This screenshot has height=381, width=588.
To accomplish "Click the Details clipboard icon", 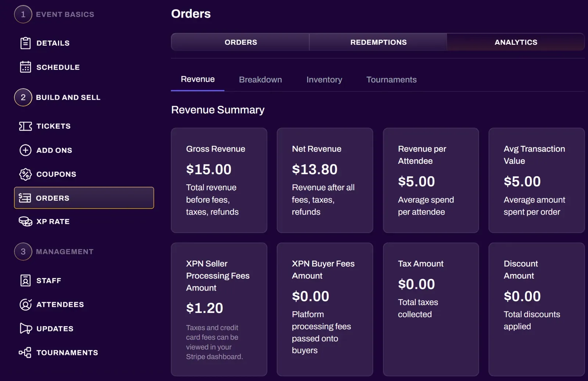I will (x=25, y=43).
